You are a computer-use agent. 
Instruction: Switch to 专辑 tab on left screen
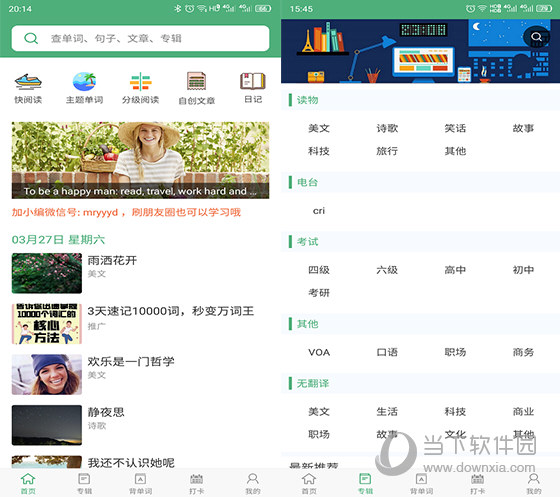click(x=84, y=484)
